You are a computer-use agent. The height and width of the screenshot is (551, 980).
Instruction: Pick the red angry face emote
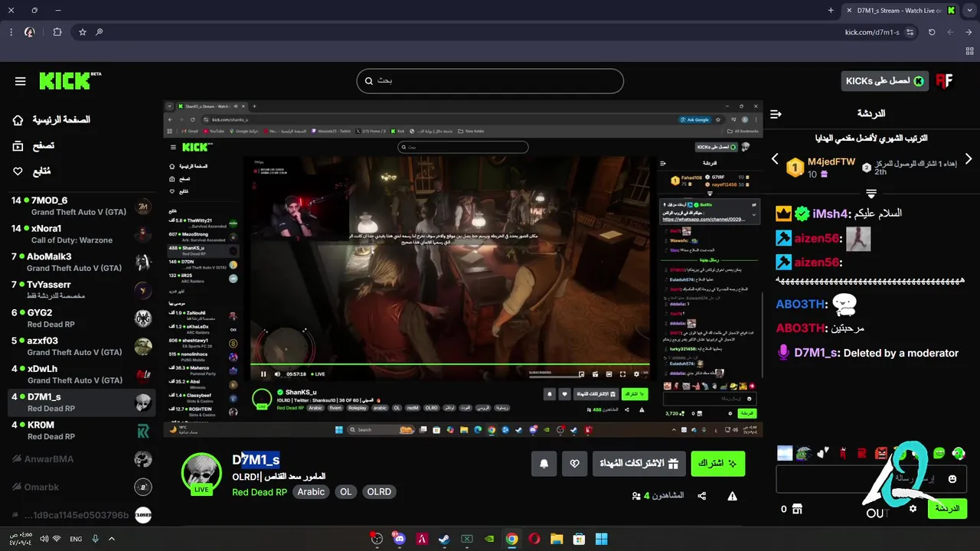coord(881,453)
